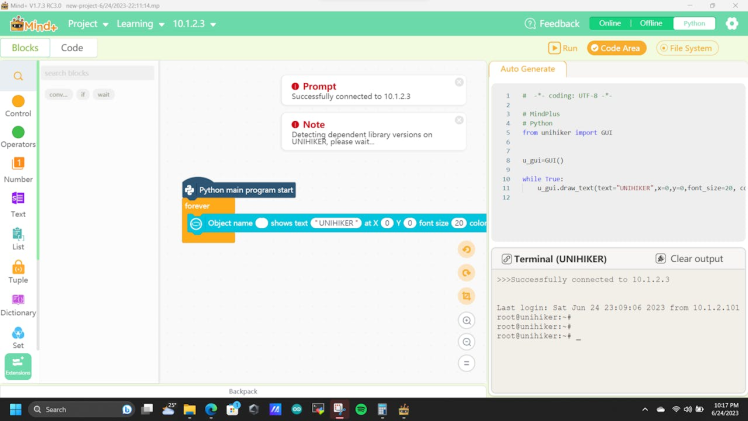
Task: Click the Mind+ logo
Action: click(33, 24)
